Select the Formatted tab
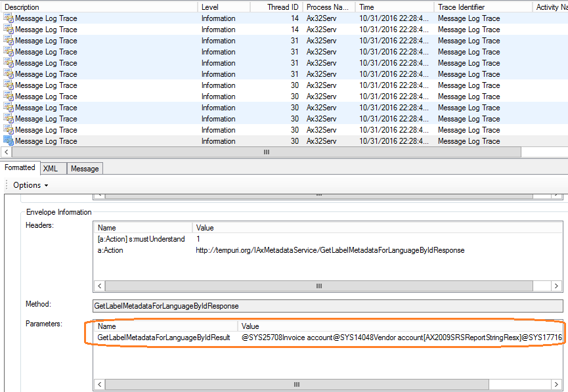This screenshot has width=568, height=392. click(x=20, y=168)
